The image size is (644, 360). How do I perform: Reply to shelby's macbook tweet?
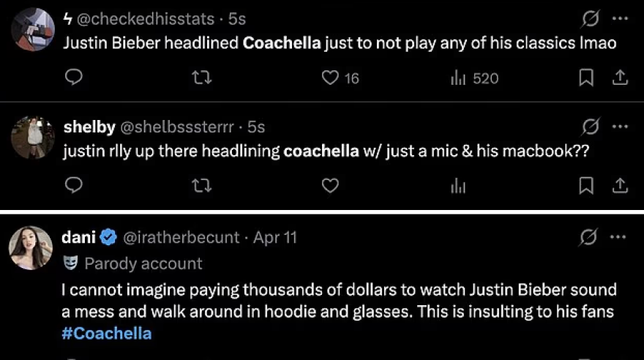click(72, 187)
